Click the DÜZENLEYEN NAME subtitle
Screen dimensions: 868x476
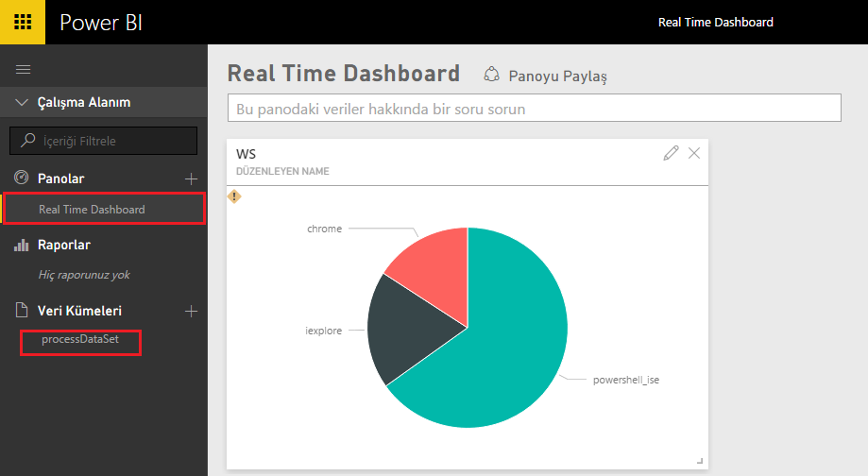click(282, 171)
